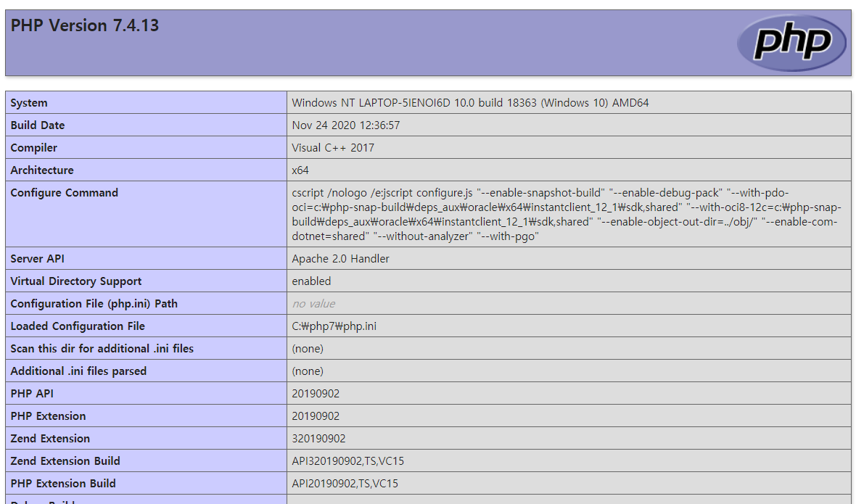Click the cscript configure.js command text

pos(566,215)
